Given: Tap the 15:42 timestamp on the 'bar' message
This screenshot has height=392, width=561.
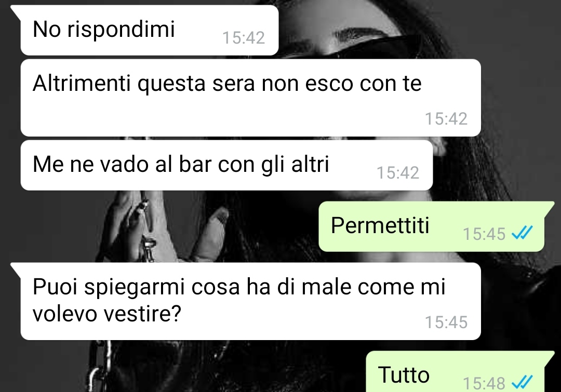Looking at the screenshot, I should point(398,173).
